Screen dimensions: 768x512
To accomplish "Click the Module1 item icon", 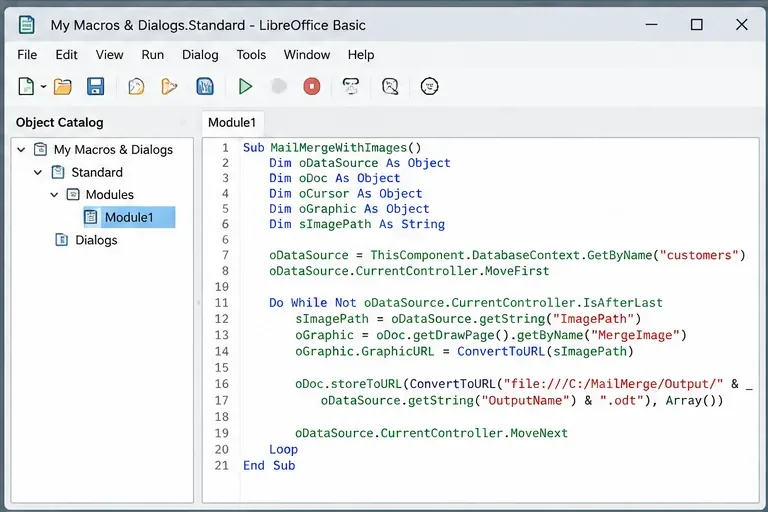I will [91, 218].
